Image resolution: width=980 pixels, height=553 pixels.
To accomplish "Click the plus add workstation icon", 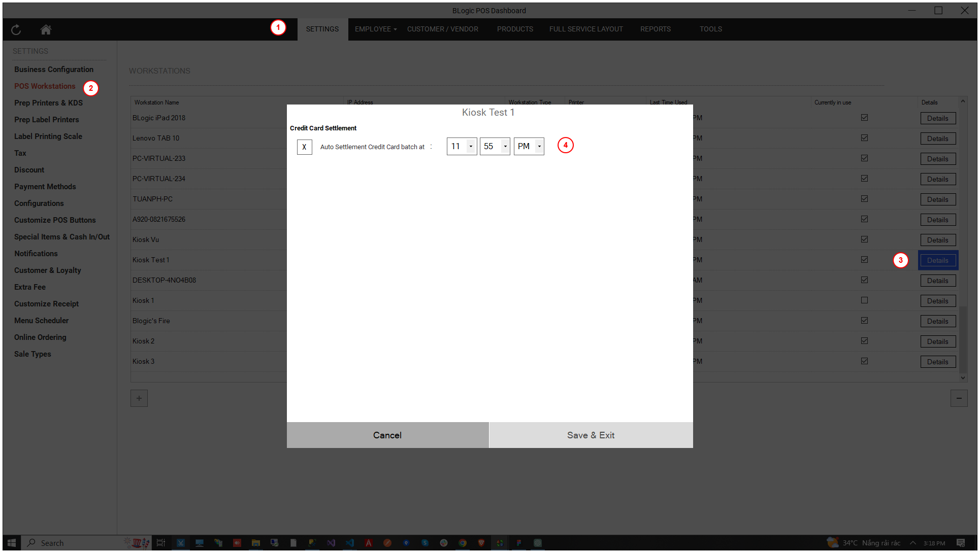I will pos(139,398).
